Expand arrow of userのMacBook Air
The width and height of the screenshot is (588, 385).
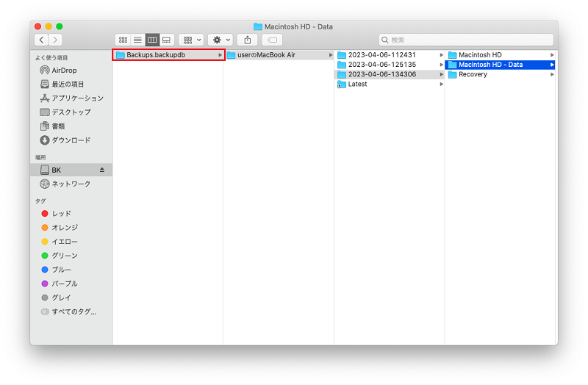pyautogui.click(x=330, y=55)
